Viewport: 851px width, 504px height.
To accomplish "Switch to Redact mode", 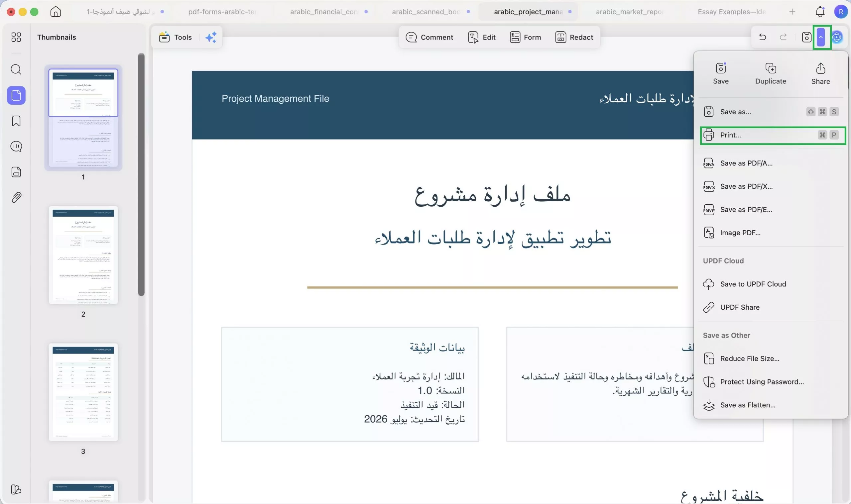I will [x=574, y=37].
